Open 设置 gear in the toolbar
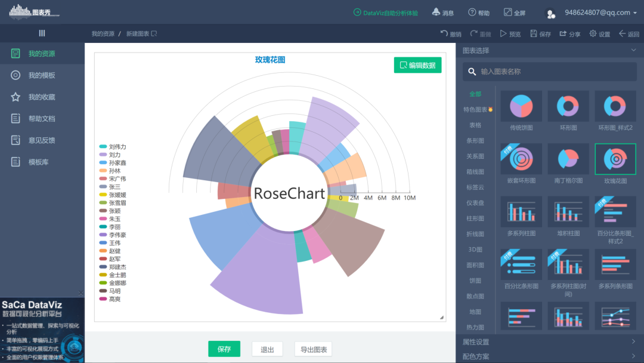The height and width of the screenshot is (363, 644). pos(600,33)
